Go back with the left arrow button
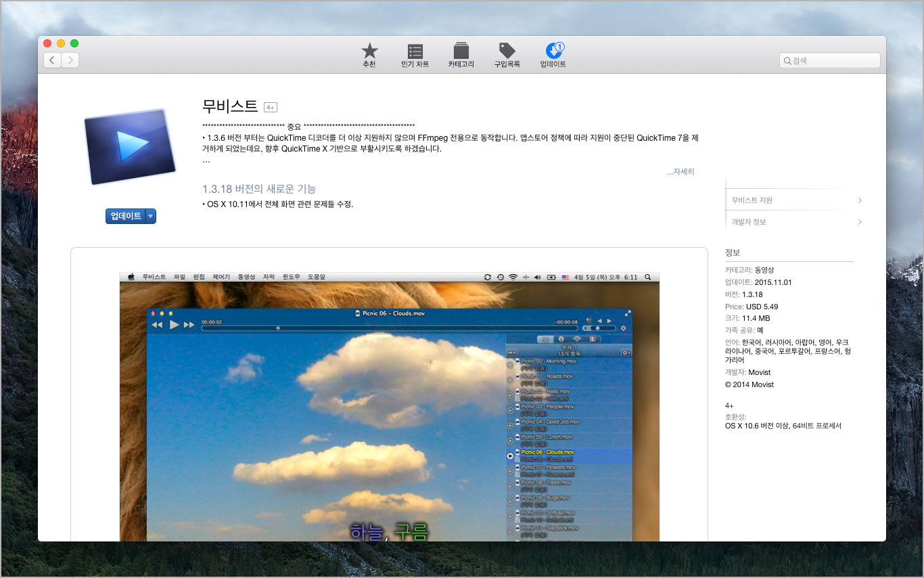 [x=52, y=60]
